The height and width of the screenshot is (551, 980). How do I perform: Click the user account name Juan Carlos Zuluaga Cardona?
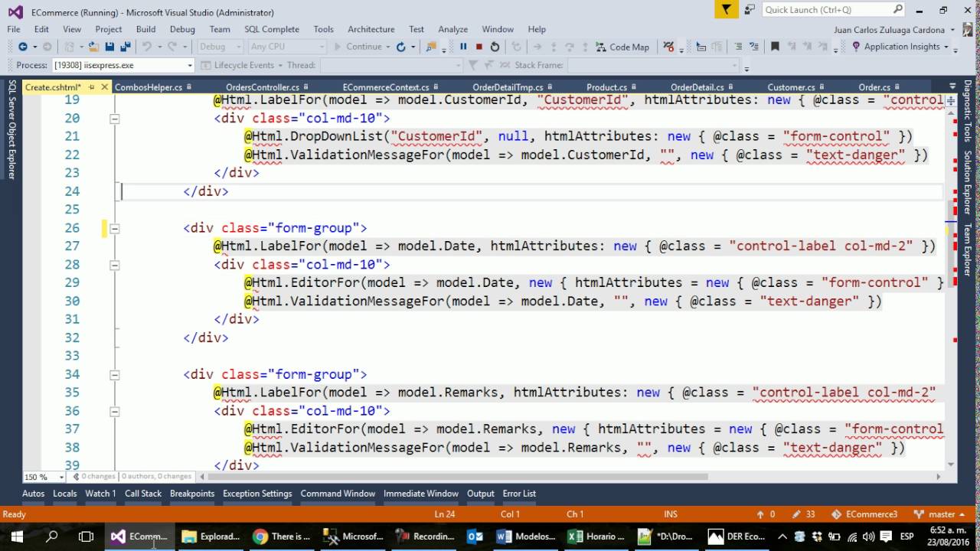pyautogui.click(x=889, y=29)
